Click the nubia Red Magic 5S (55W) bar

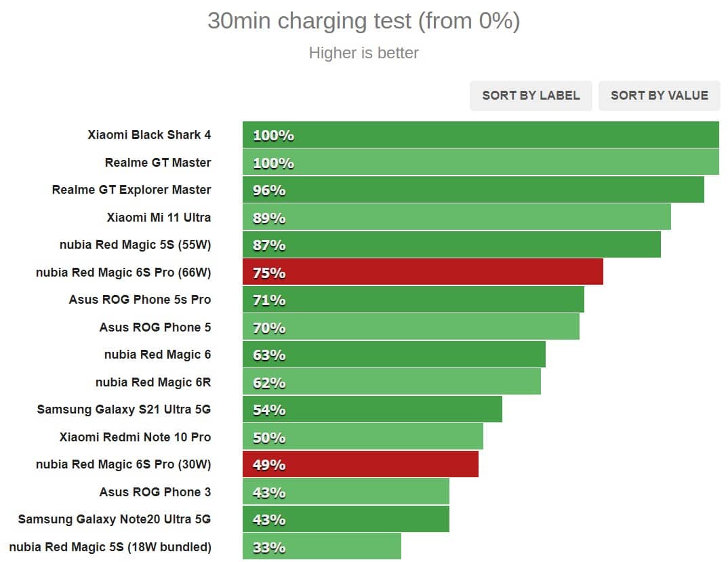[x=451, y=245]
